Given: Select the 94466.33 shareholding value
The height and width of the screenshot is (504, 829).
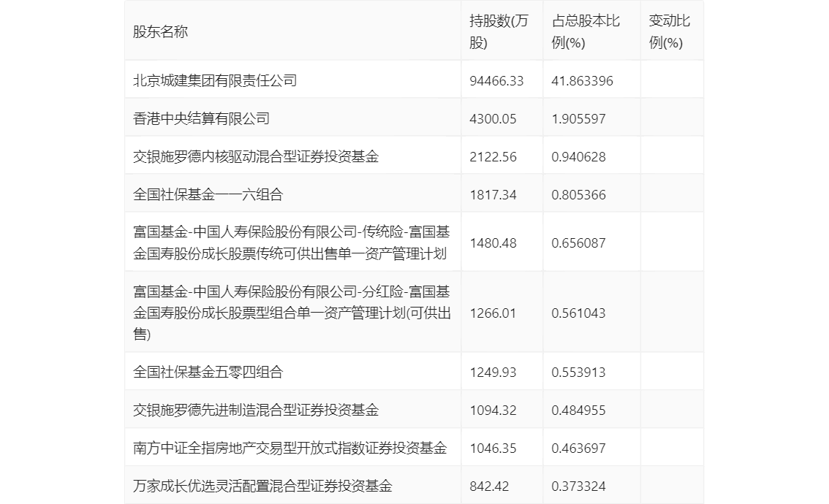Looking at the screenshot, I should [x=496, y=81].
